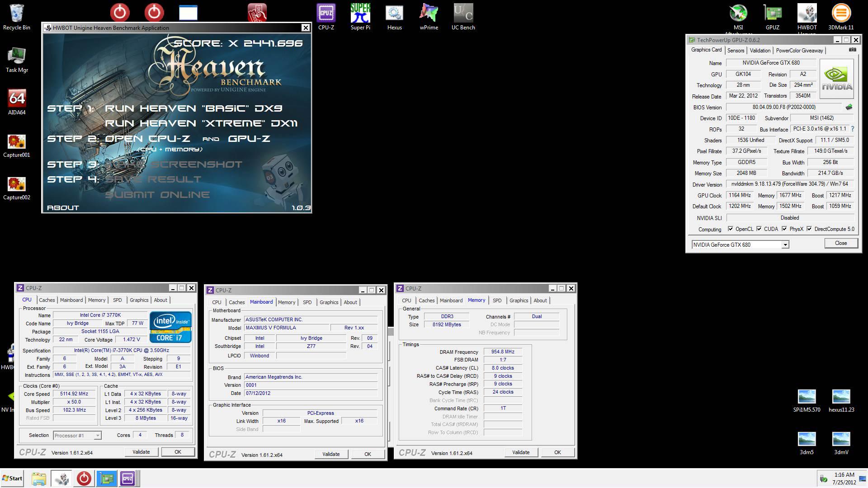
Task: Toggle the DirectCompute 5.0 checkbox
Action: [809, 229]
